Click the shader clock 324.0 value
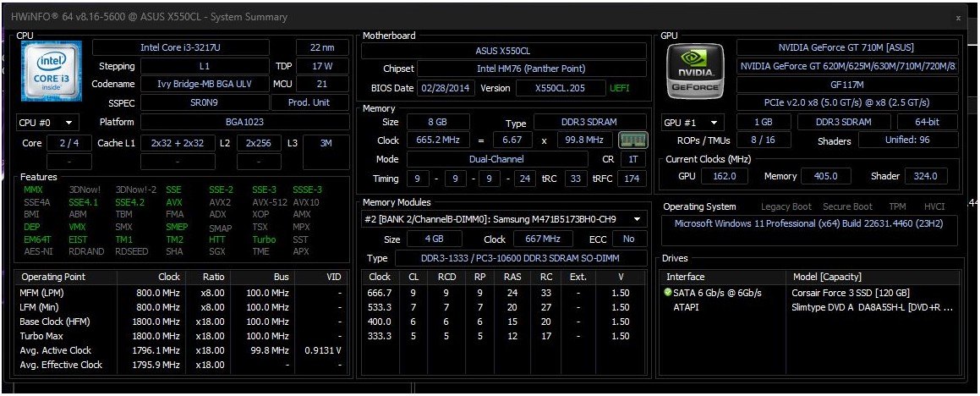980x396 pixels. (x=926, y=176)
